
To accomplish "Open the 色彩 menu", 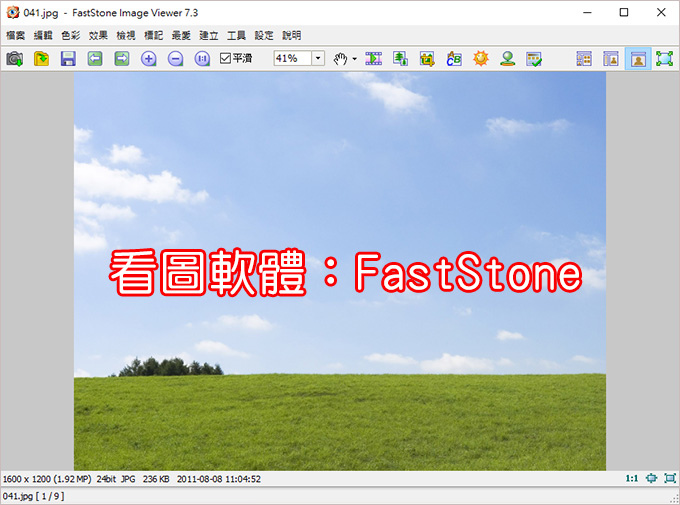I will pyautogui.click(x=71, y=35).
